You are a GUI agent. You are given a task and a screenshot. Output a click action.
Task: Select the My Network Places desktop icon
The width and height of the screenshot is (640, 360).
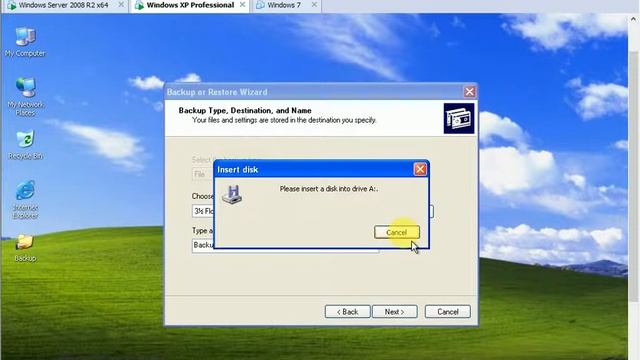25,96
